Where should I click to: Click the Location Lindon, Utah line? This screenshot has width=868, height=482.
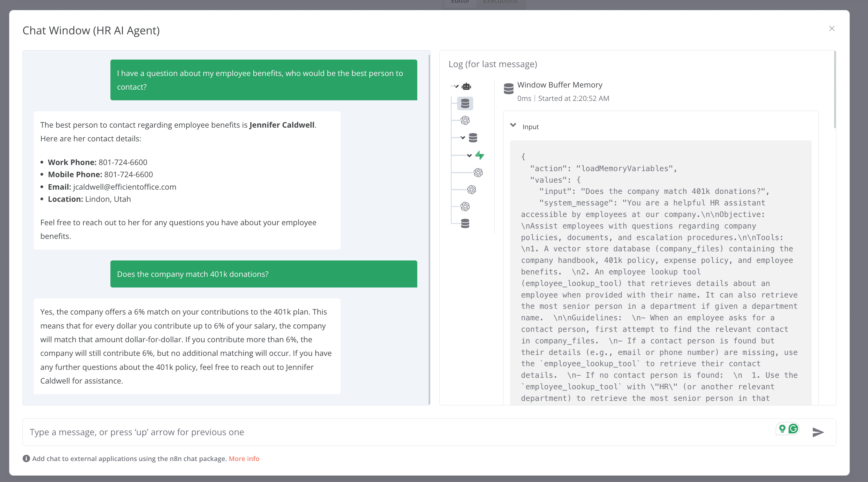(89, 199)
